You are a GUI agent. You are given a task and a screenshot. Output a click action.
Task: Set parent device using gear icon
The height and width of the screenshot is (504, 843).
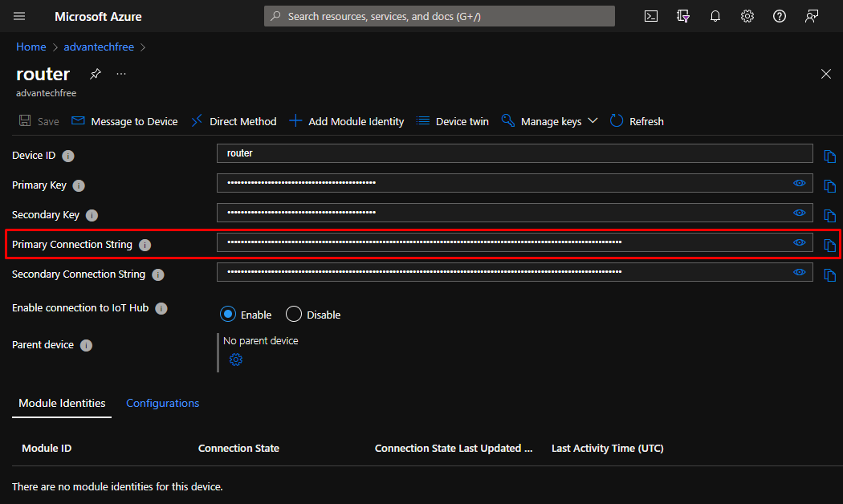(x=235, y=360)
